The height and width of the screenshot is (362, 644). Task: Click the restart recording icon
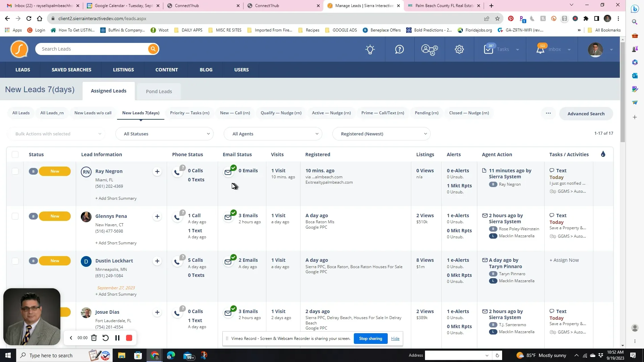105,338
